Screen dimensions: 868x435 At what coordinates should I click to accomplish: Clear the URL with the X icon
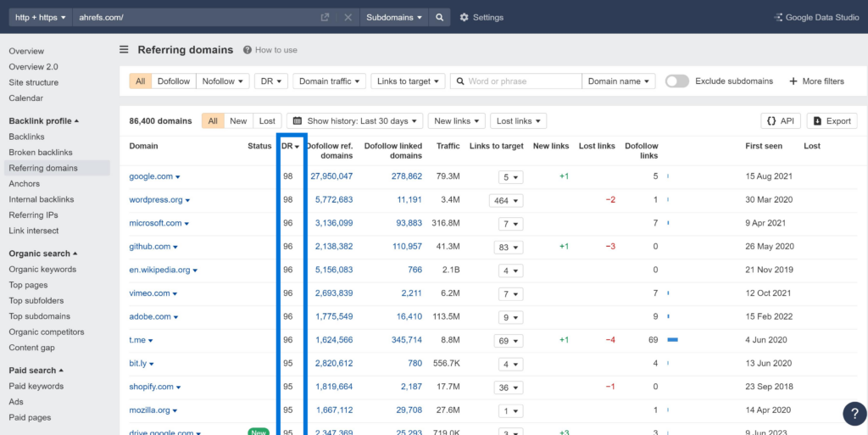tap(348, 17)
